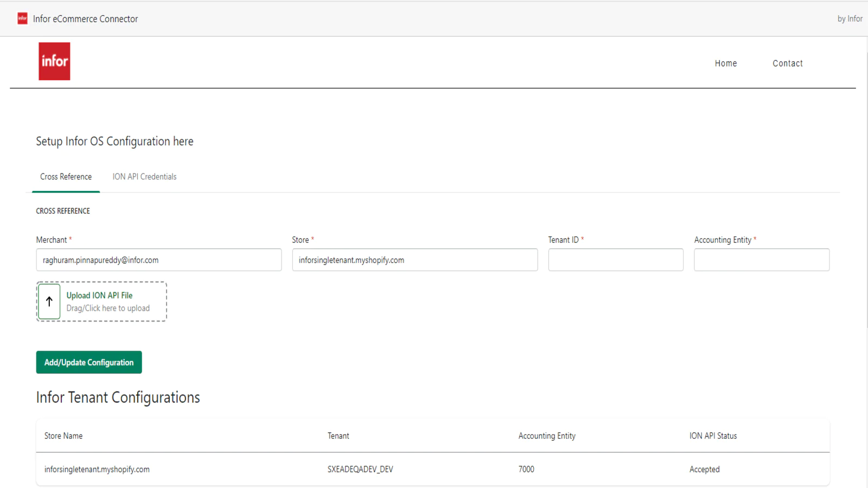Switch to the ION API Credentials tab
This screenshot has height=488, width=868.
(x=144, y=177)
